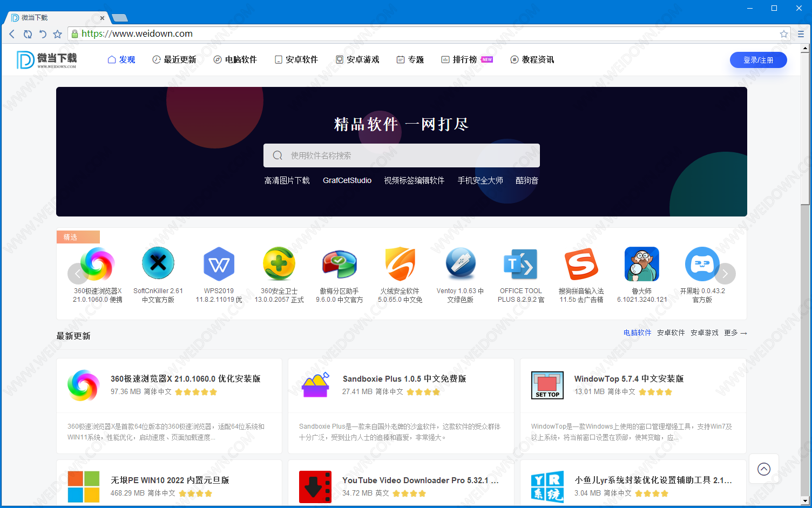Click the 登录/注册 button
This screenshot has height=508, width=812.
[x=758, y=60]
